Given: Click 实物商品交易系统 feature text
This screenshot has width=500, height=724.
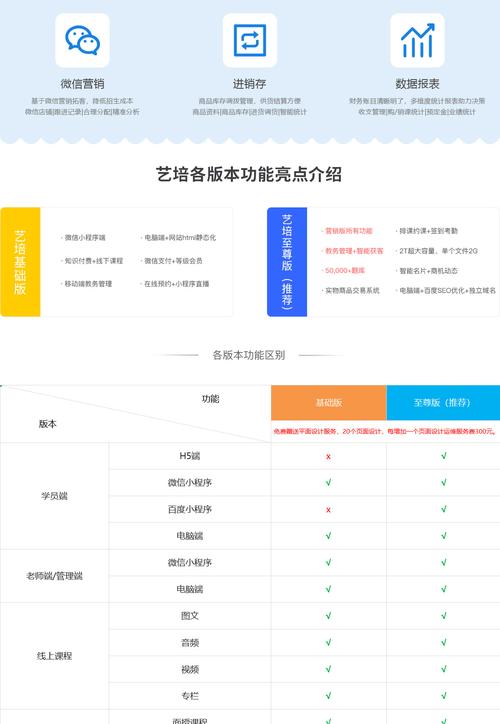Looking at the screenshot, I should (x=350, y=290).
